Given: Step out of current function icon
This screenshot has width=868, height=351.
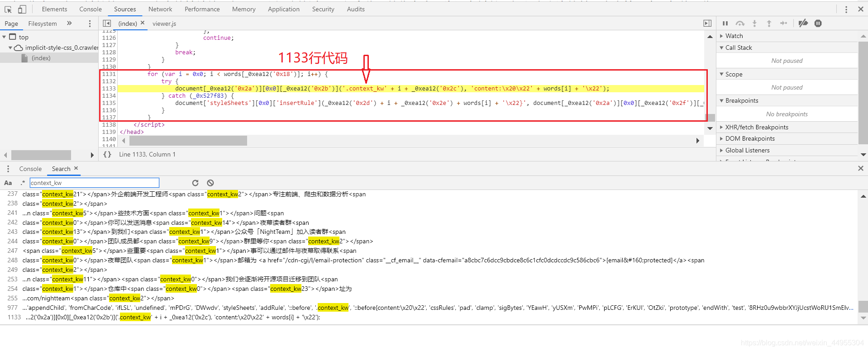Looking at the screenshot, I should click(x=769, y=23).
